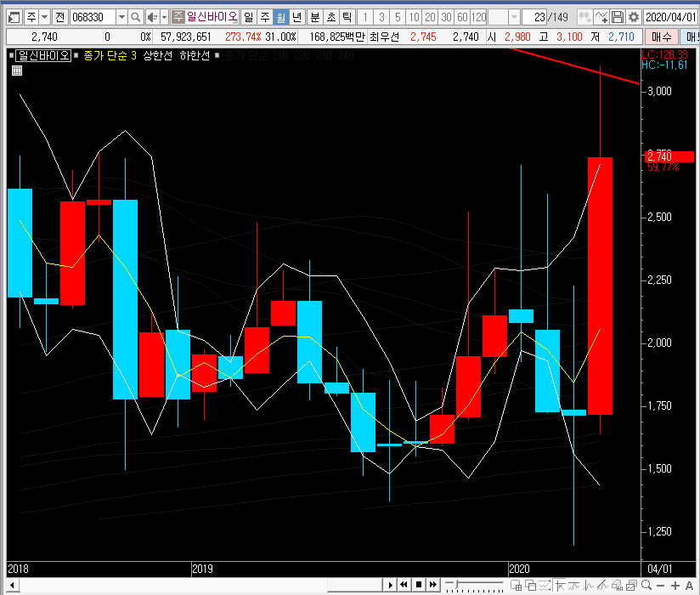Choose the 1 interval button
This screenshot has height=595, width=700.
365,17
